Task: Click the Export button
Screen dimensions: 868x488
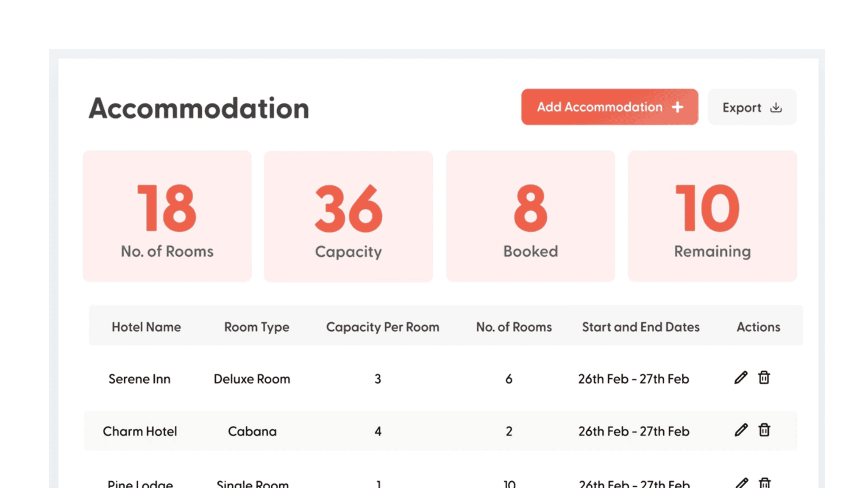Action: 751,107
